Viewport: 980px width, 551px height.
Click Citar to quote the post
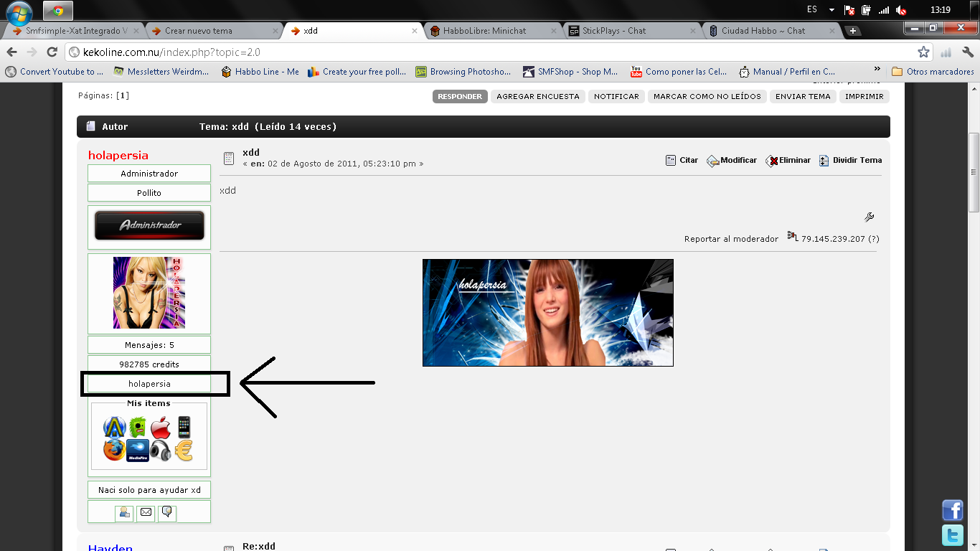click(682, 161)
